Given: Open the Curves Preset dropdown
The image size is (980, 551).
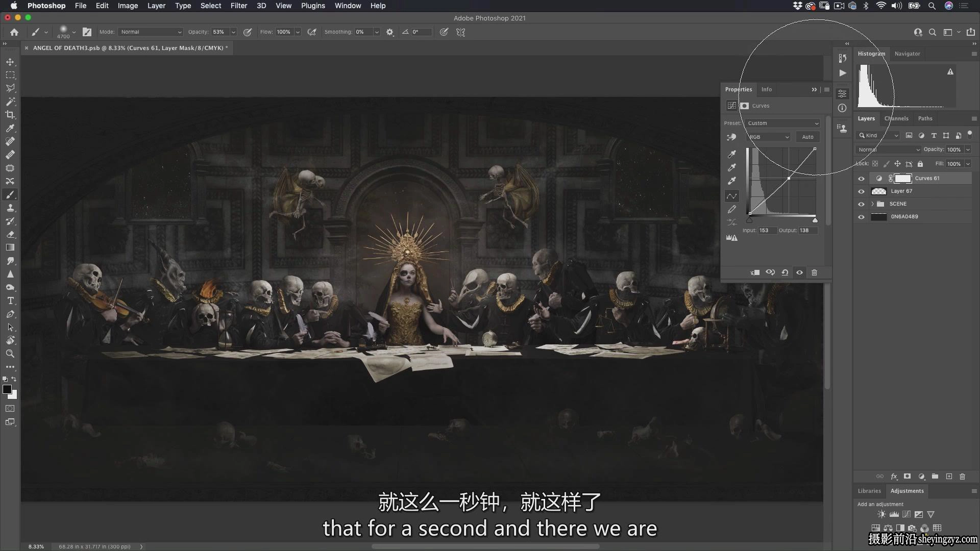Looking at the screenshot, I should click(782, 123).
